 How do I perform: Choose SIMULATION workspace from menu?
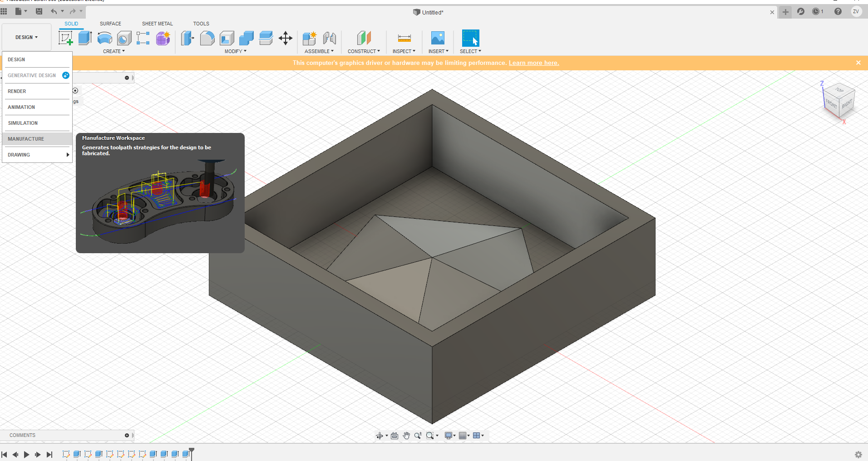coord(37,123)
